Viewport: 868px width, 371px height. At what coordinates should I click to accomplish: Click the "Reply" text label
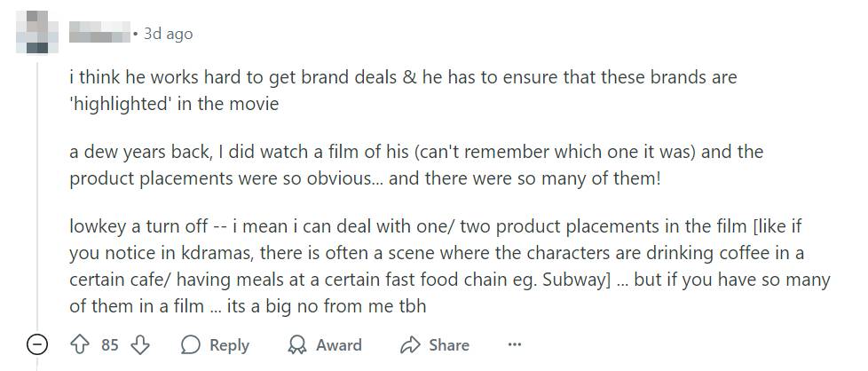coord(229,344)
